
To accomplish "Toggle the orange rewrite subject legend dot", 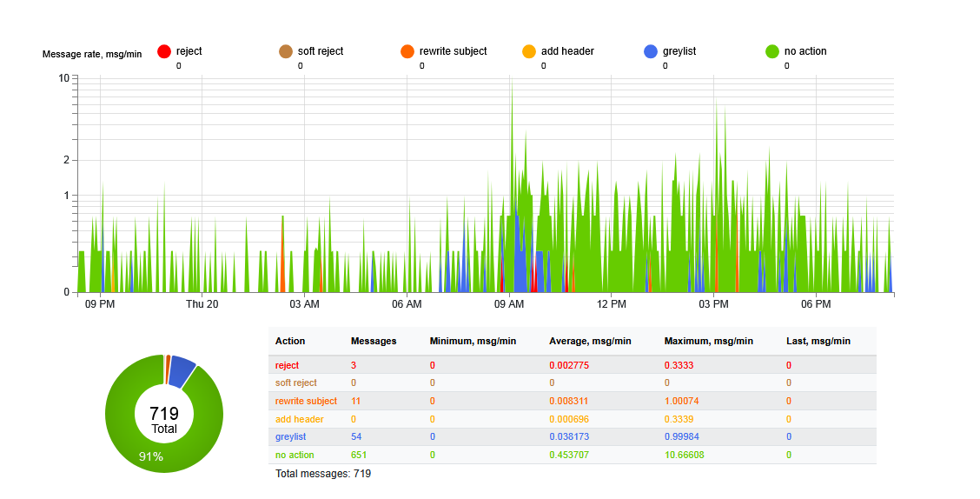I will pos(407,51).
